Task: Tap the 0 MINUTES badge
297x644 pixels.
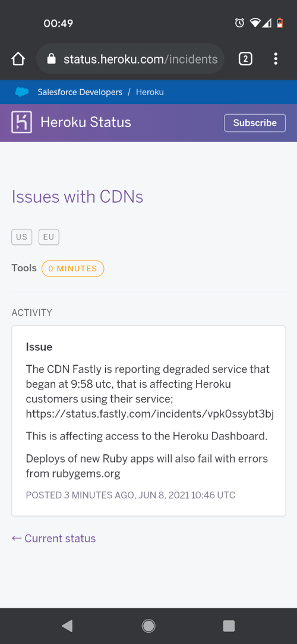Action: [x=72, y=269]
